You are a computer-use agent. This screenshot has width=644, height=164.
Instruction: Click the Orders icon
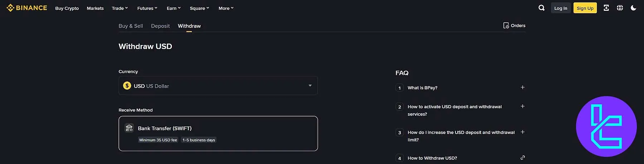[506, 25]
